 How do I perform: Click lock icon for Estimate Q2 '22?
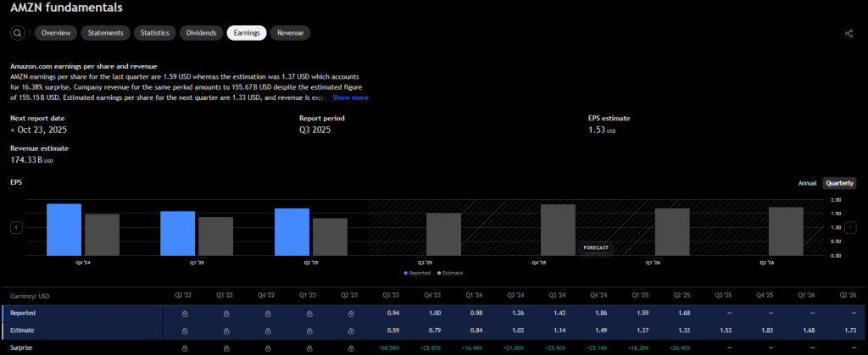click(x=185, y=330)
